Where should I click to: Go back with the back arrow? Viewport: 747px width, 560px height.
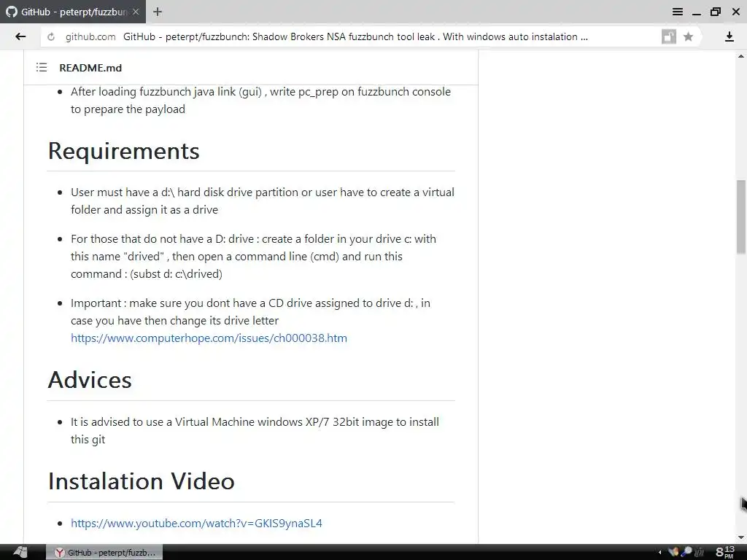20,36
